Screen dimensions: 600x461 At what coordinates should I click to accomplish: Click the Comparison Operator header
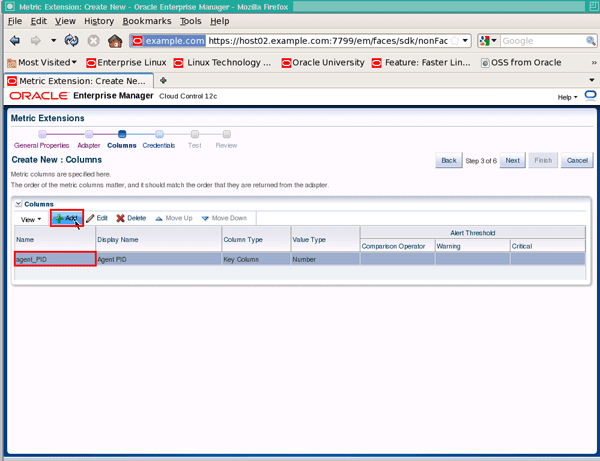coord(397,246)
